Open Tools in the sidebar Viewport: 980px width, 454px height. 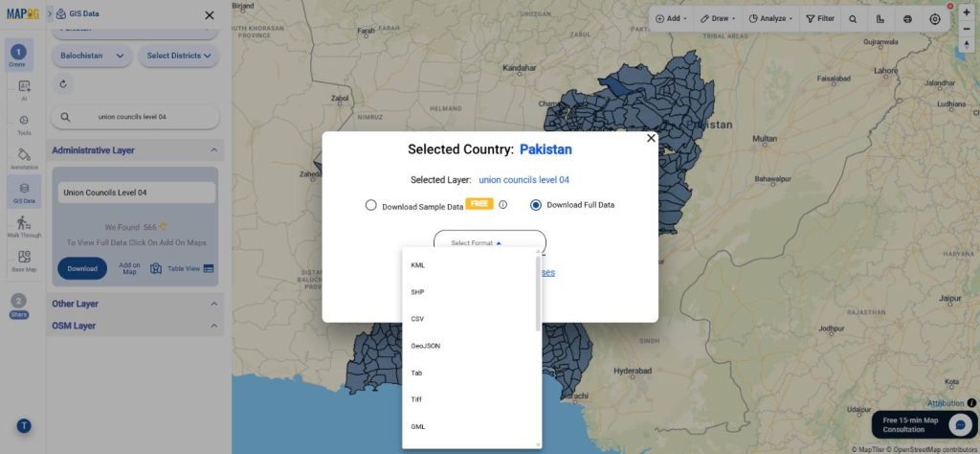[x=24, y=125]
